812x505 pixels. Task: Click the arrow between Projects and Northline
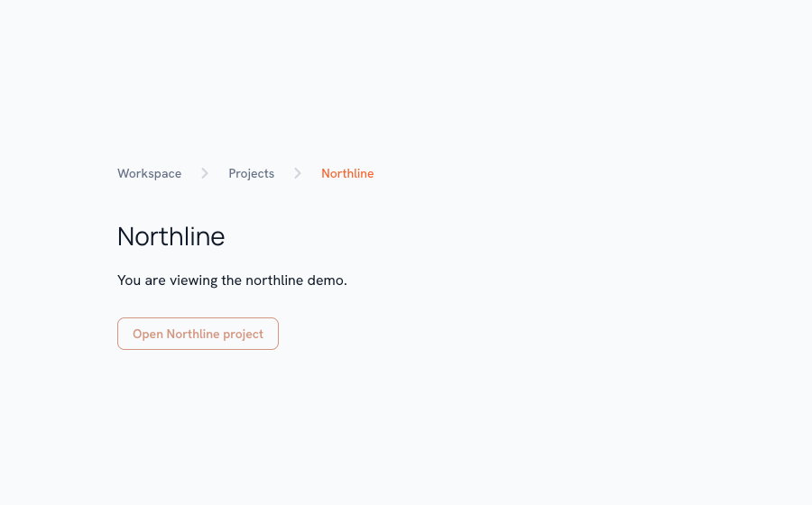click(297, 173)
